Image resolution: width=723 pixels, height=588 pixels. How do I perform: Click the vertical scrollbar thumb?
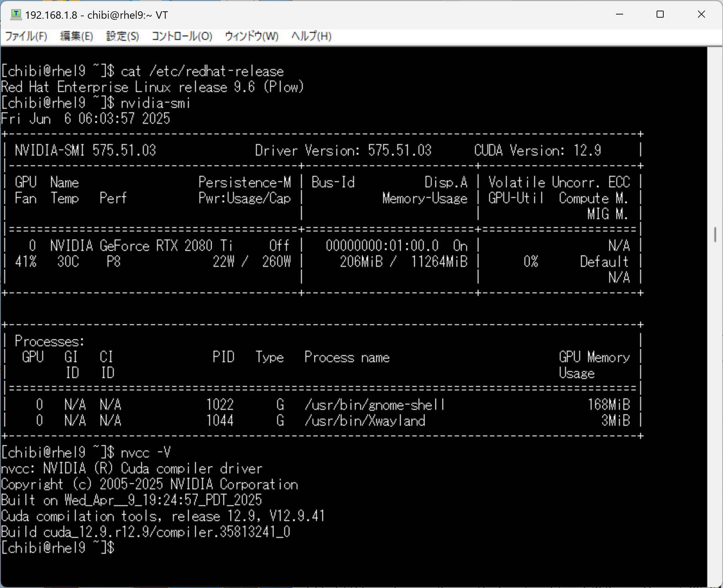[x=715, y=234]
